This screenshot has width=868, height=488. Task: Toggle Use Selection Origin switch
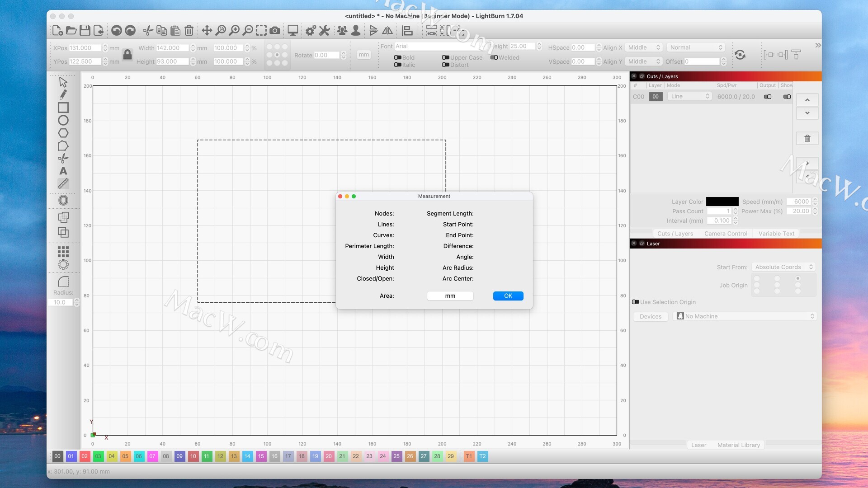coord(636,302)
